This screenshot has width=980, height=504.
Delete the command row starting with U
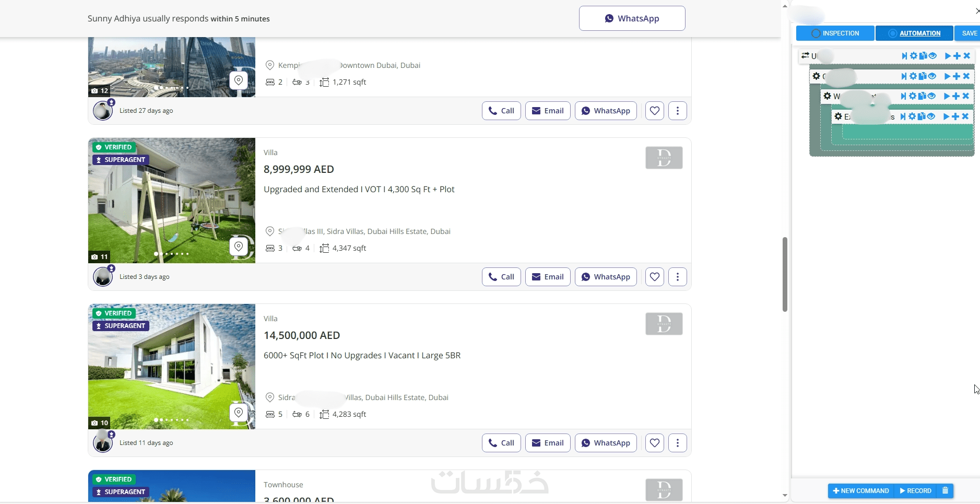click(966, 56)
